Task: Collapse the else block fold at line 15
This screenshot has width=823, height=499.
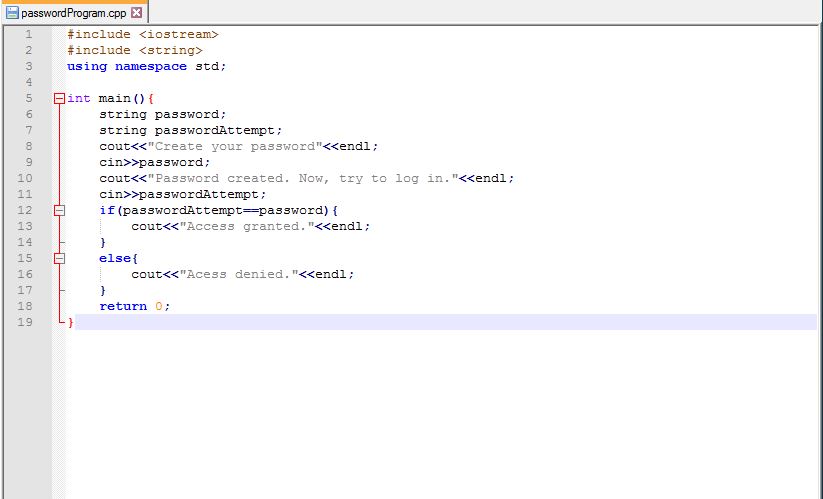Action: click(59, 258)
